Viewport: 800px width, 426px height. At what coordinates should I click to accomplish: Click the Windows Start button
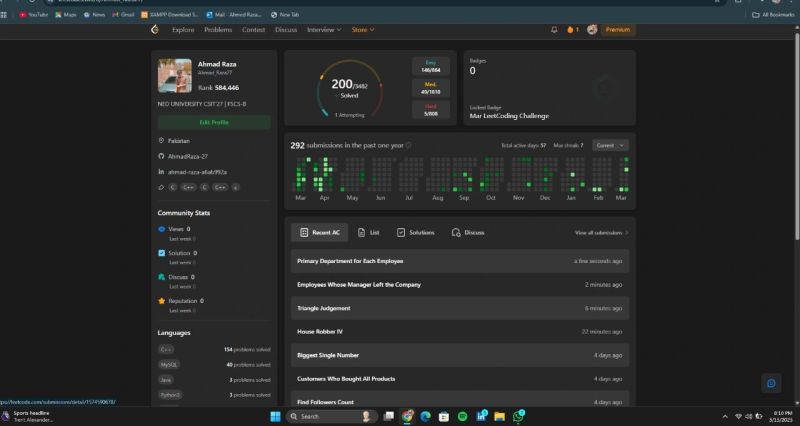(x=277, y=416)
